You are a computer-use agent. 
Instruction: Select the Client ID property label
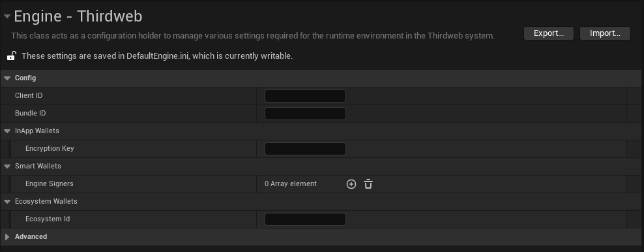[x=29, y=95]
